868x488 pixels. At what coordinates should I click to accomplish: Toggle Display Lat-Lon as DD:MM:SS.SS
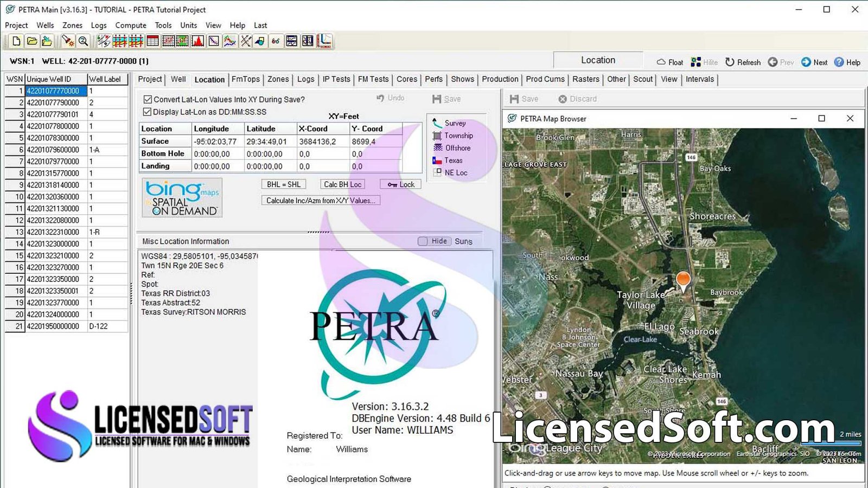click(147, 112)
